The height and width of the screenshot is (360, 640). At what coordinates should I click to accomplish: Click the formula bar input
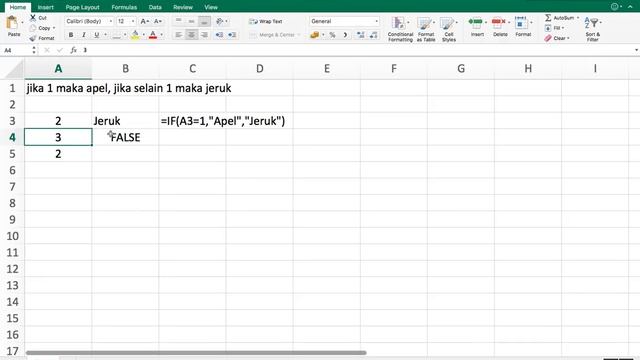(x=355, y=50)
